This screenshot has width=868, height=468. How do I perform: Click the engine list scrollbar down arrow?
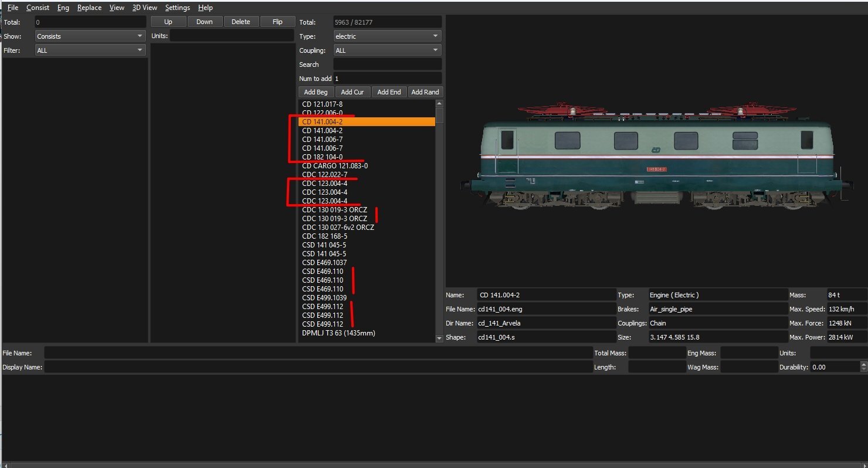440,338
